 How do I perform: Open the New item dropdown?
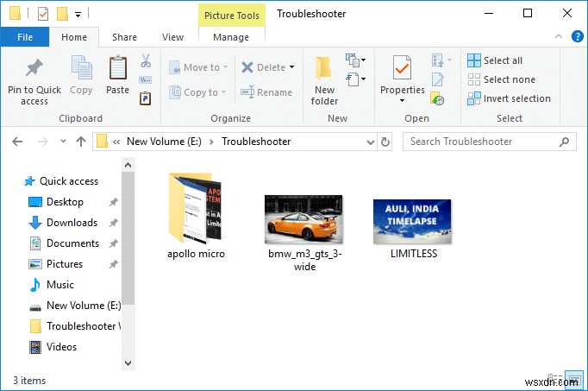(355, 60)
